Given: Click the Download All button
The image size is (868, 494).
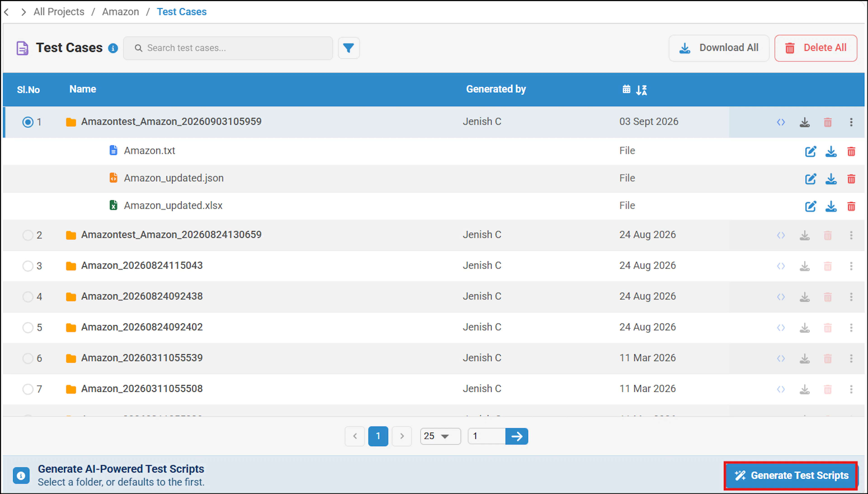Looking at the screenshot, I should pyautogui.click(x=719, y=48).
